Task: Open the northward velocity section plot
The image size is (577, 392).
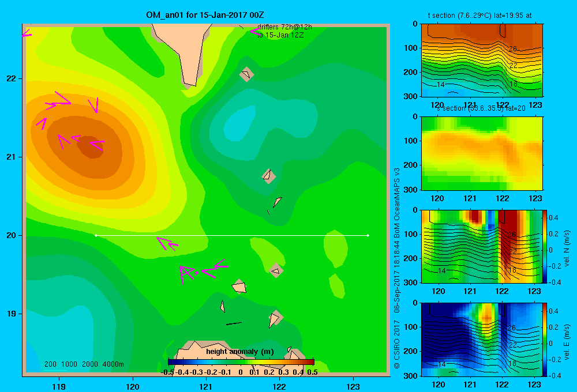Action: point(482,246)
